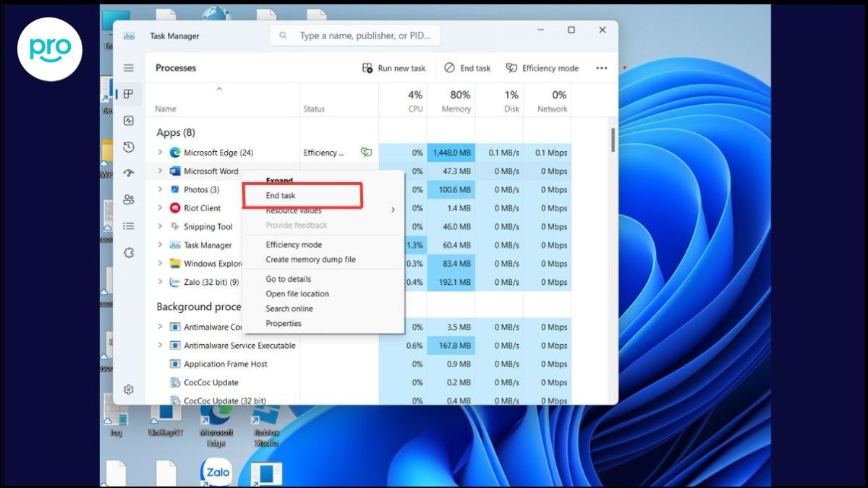Sort by the Name column header
The width and height of the screenshot is (868, 488).
click(x=222, y=100)
